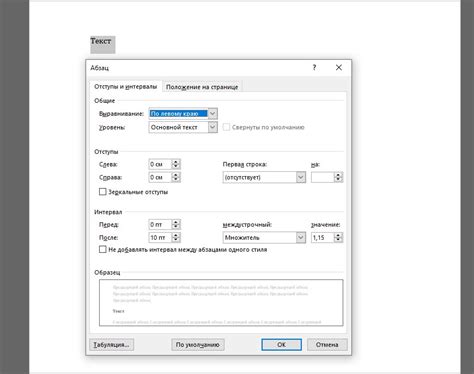The height and width of the screenshot is (374, 474).
Task: Close the Абзац dialog
Action: tap(339, 68)
